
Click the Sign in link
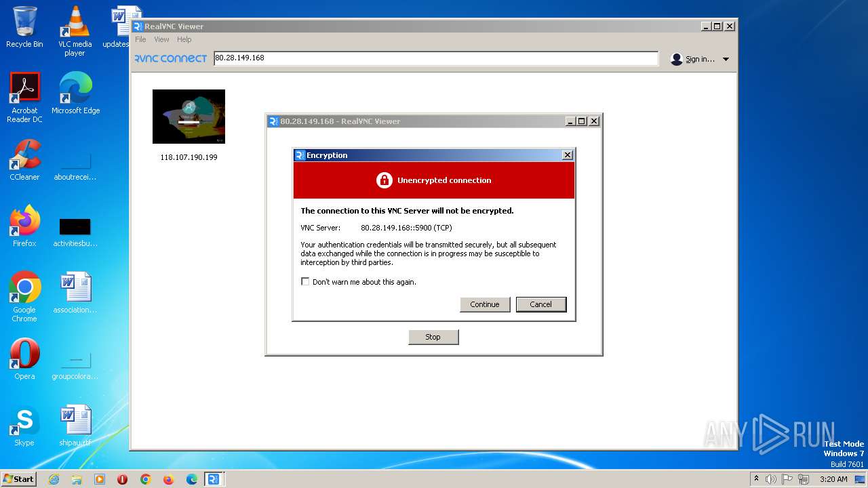tap(700, 59)
